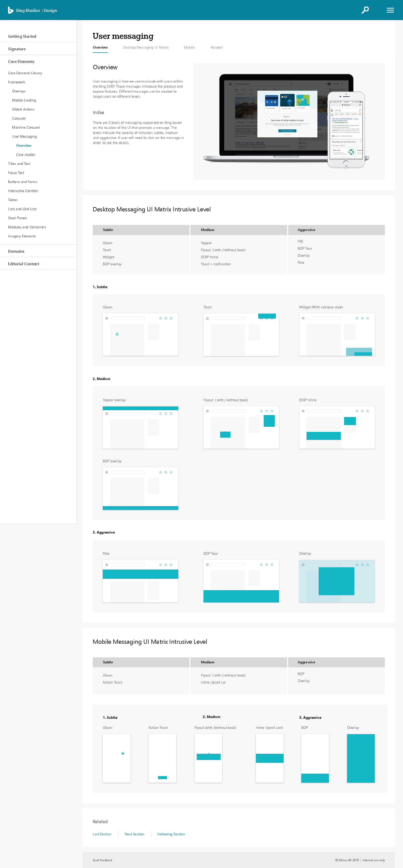Open Modules and Containers sidebar item
Screen dimensions: 403x868
click(27, 228)
